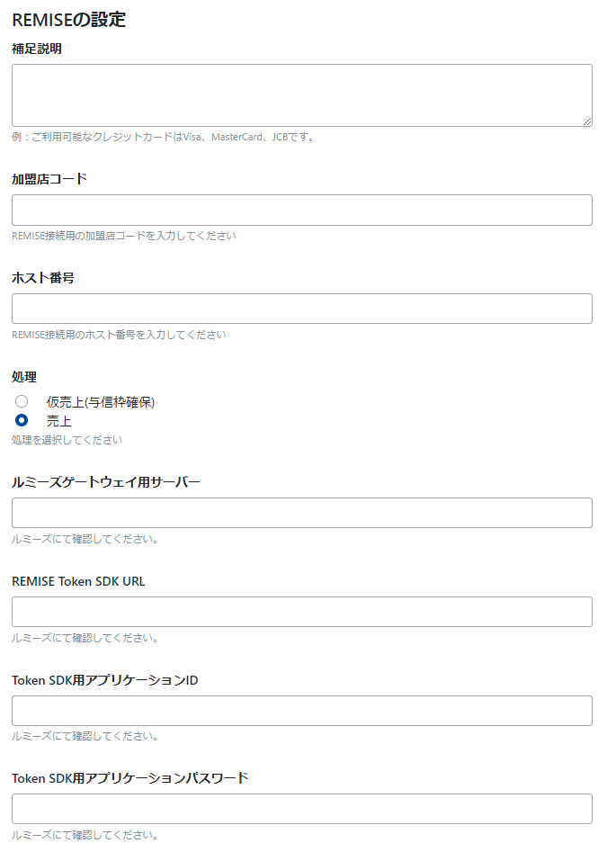The image size is (616, 861).
Task: Click the ホスト番号 input field
Action: 301,309
